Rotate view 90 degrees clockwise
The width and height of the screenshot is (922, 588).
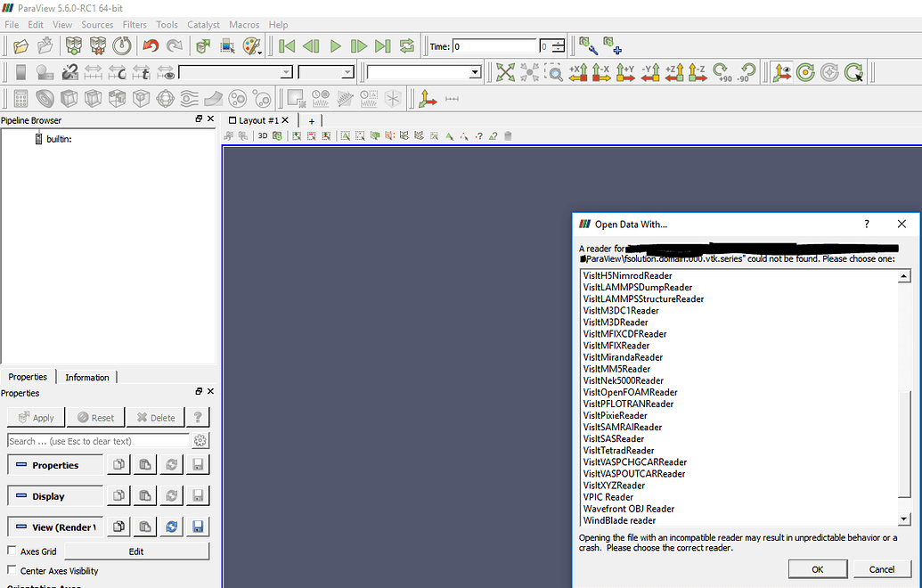pyautogui.click(x=722, y=72)
